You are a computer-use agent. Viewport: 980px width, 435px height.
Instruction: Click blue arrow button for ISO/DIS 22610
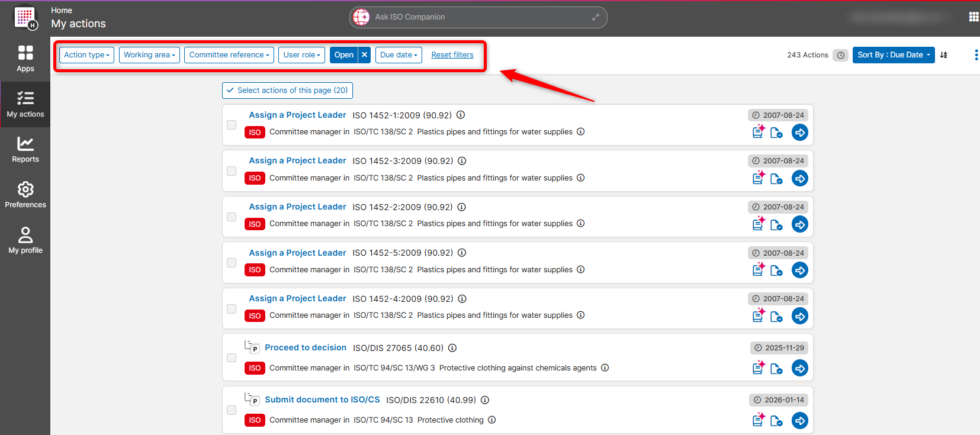click(x=800, y=420)
